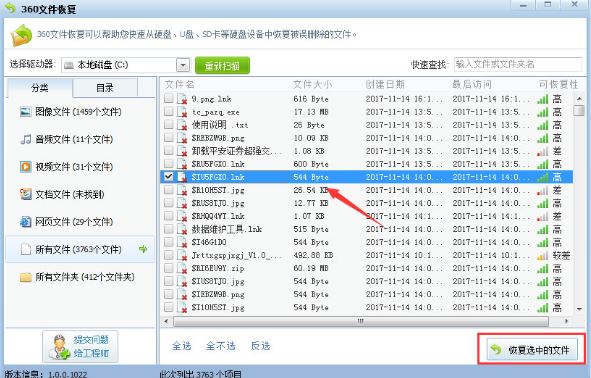
Task: Click the signal bars for $RHQQ4WT.lnk
Action: point(543,216)
